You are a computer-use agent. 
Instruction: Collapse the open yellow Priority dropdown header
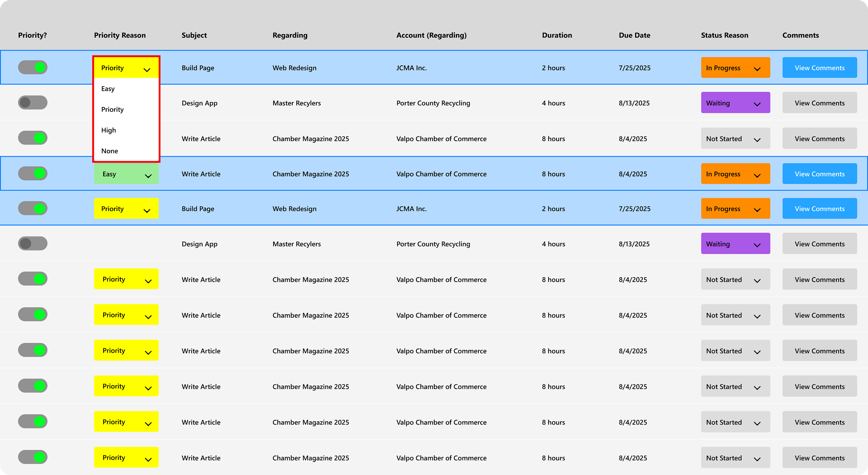pos(126,68)
